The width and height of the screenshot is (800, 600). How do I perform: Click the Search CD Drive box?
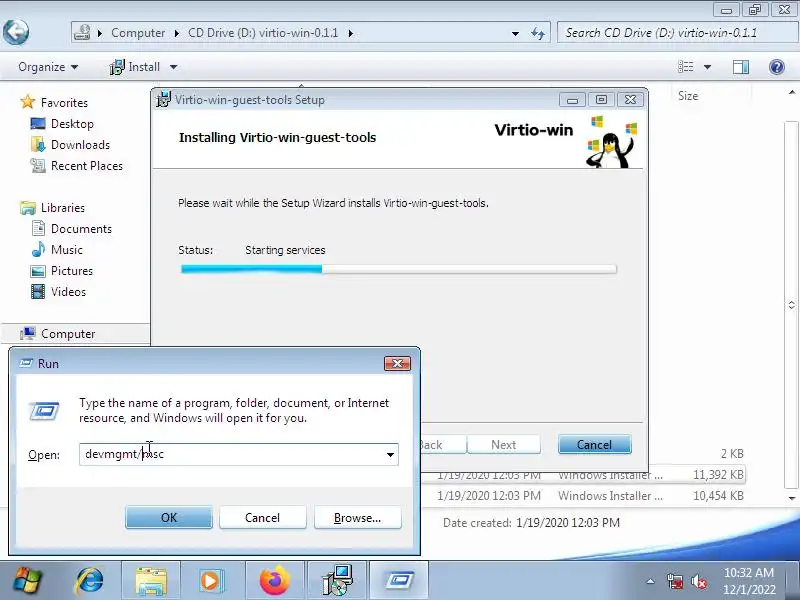(678, 33)
